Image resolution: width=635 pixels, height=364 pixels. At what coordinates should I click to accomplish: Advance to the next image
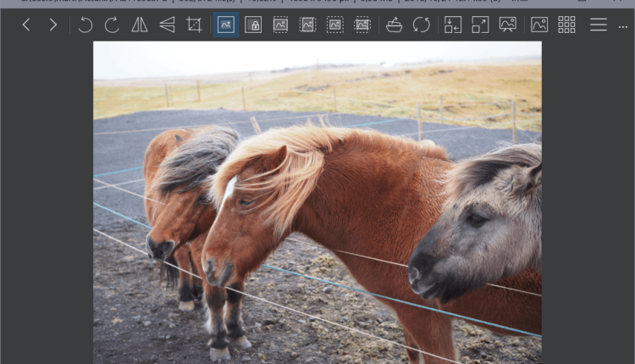click(53, 25)
